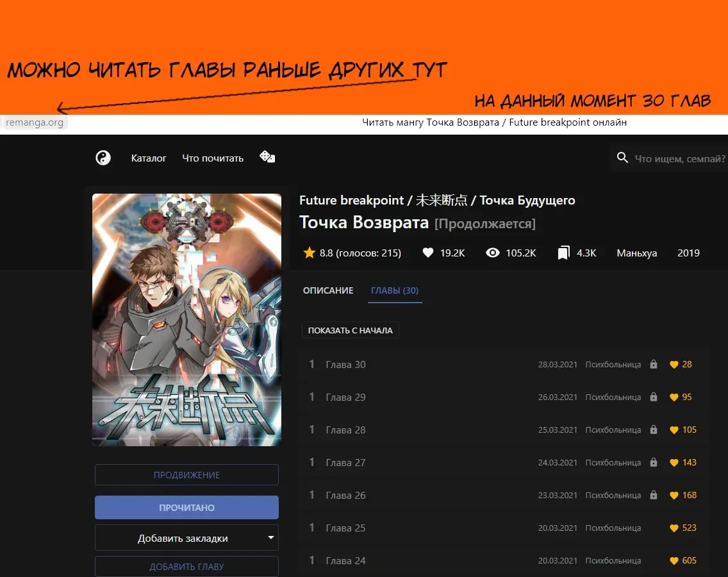Viewport: 728px width, 577px height.
Task: Like Глава 28 with the heart
Action: [674, 430]
